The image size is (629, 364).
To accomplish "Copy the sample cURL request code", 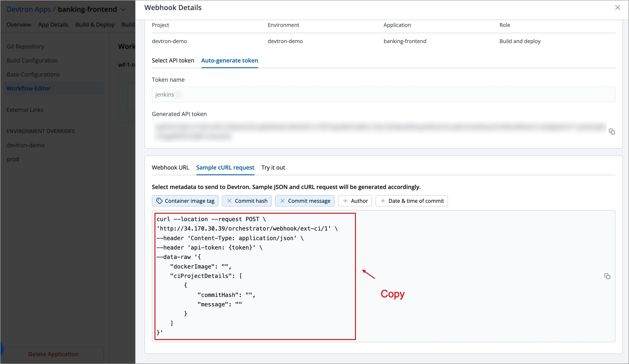I will [x=607, y=276].
